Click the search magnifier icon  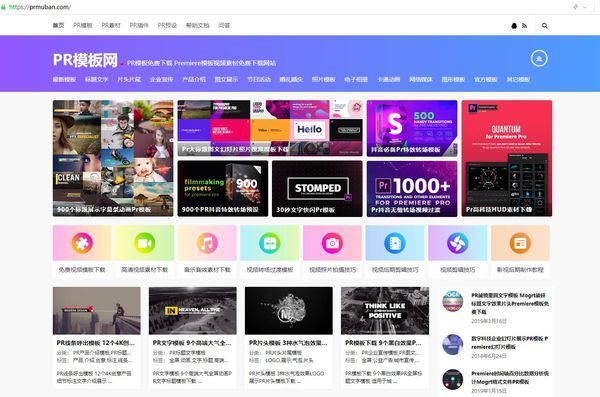[545, 26]
